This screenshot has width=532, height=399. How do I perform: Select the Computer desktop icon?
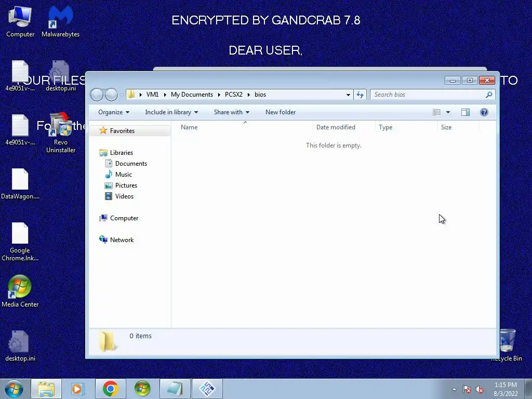(20, 21)
